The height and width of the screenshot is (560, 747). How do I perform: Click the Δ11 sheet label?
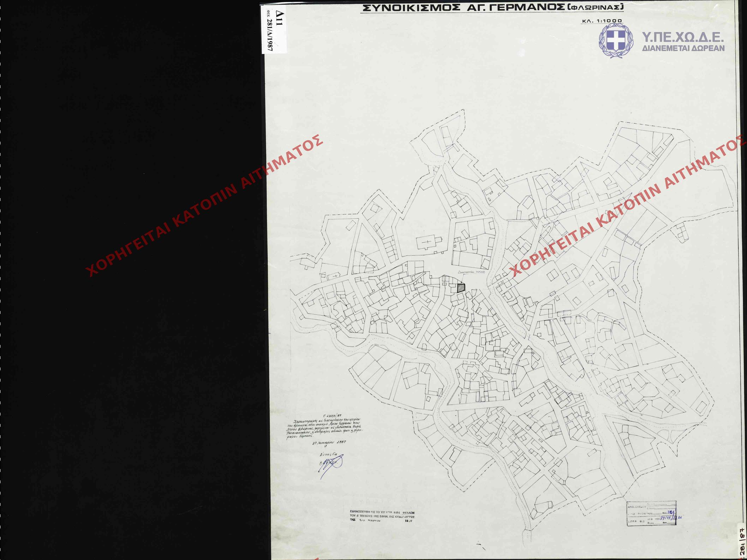click(279, 18)
